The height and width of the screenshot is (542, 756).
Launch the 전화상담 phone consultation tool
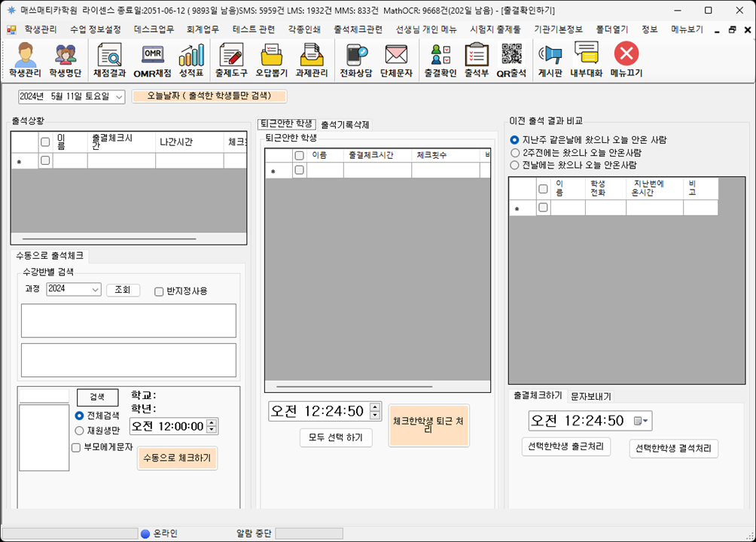click(355, 60)
